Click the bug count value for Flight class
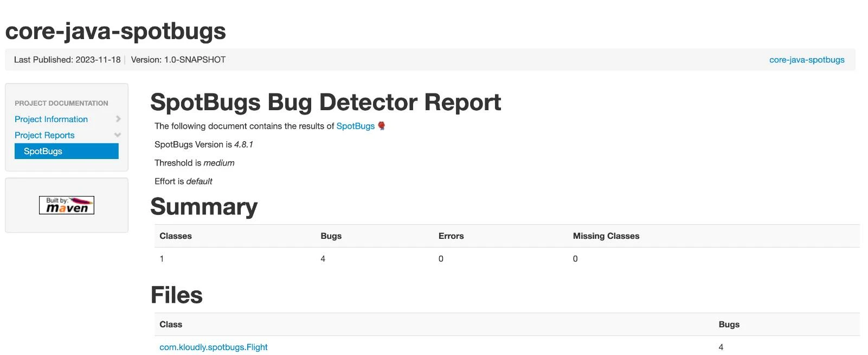Viewport: 868px width, 355px height. [x=721, y=347]
